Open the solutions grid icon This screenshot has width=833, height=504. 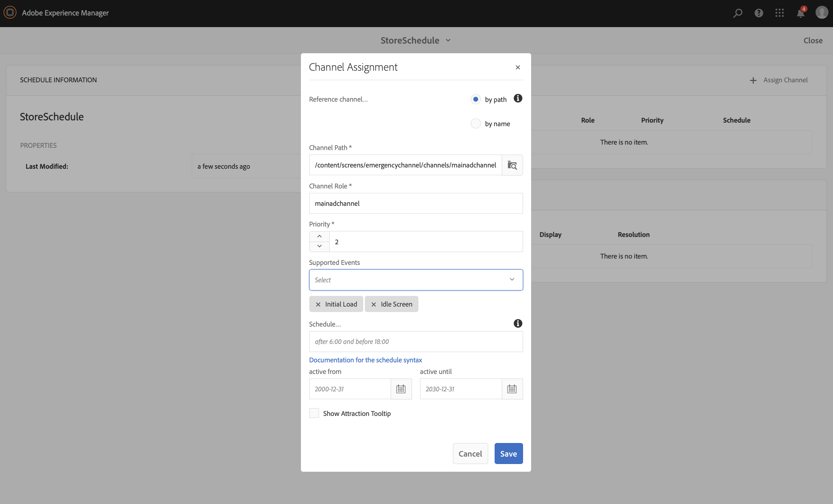tap(779, 13)
